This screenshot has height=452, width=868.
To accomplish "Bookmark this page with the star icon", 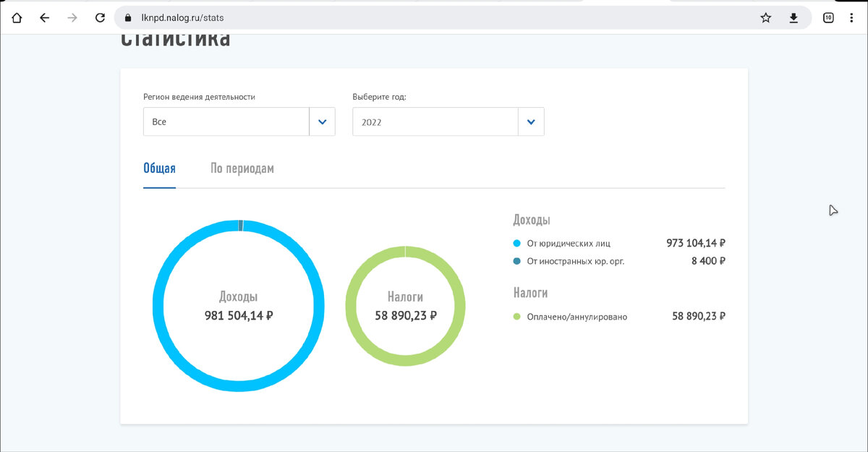I will point(766,17).
